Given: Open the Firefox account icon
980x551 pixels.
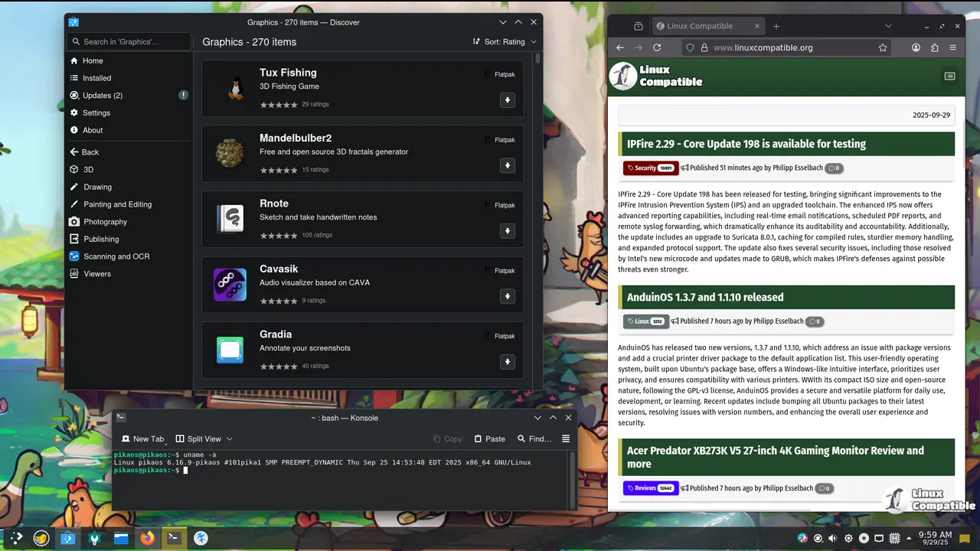Looking at the screenshot, I should click(916, 47).
